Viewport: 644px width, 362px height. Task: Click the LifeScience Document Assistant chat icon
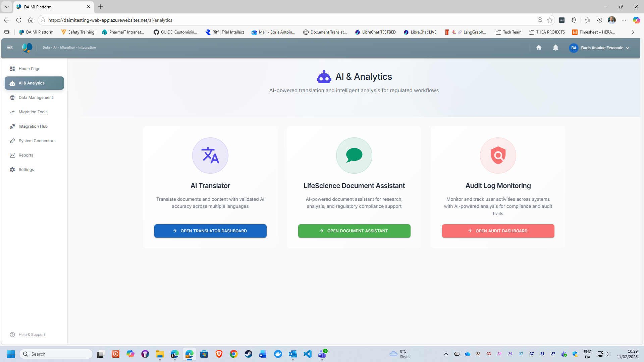coord(354,156)
